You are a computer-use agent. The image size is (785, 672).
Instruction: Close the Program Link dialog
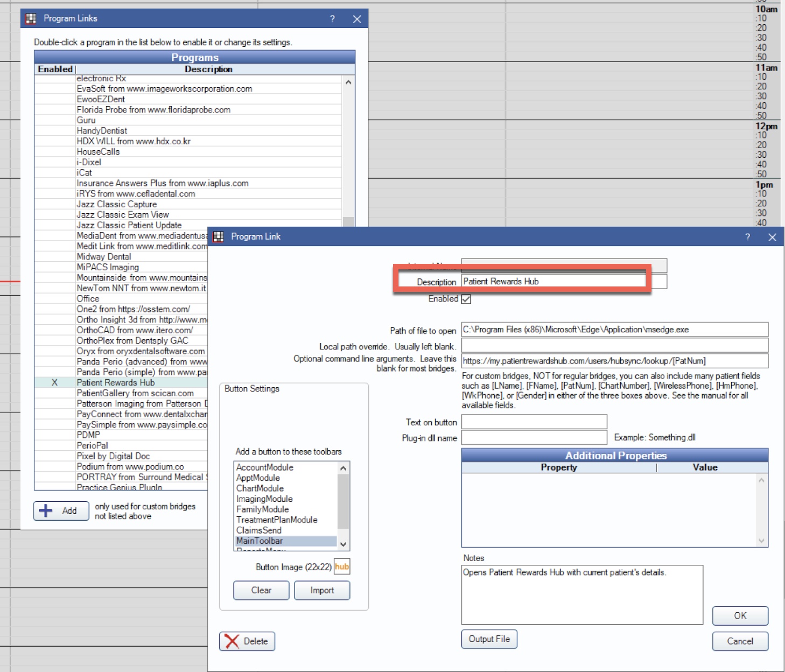[772, 237]
